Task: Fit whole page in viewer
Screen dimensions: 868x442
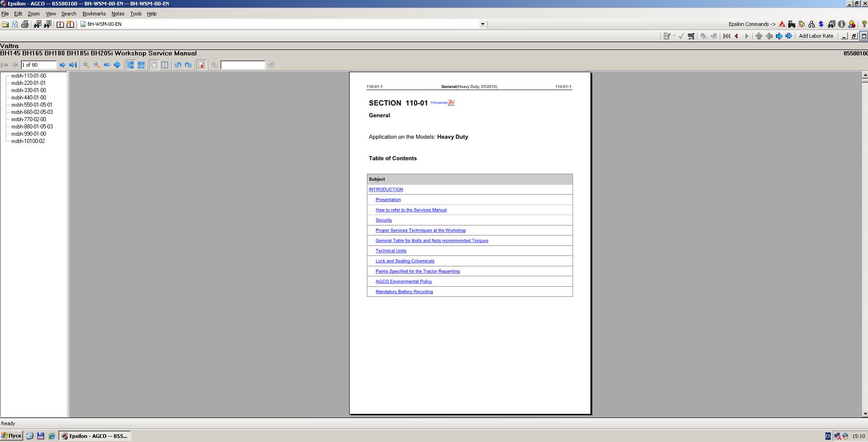Action: tap(117, 65)
